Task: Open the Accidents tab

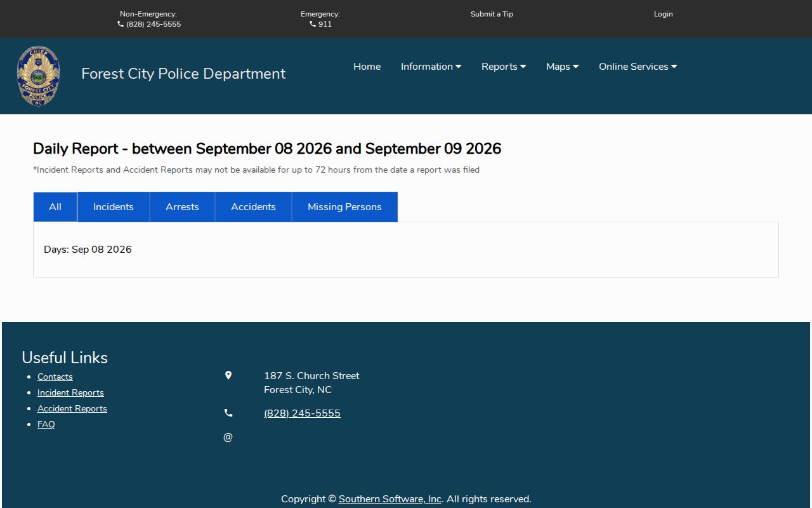Action: [x=254, y=207]
